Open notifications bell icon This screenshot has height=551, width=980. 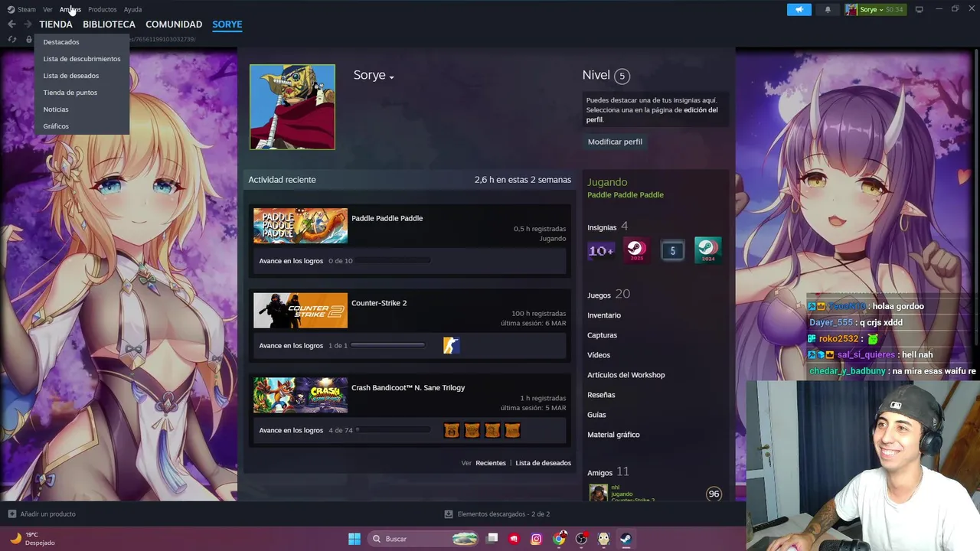(828, 9)
